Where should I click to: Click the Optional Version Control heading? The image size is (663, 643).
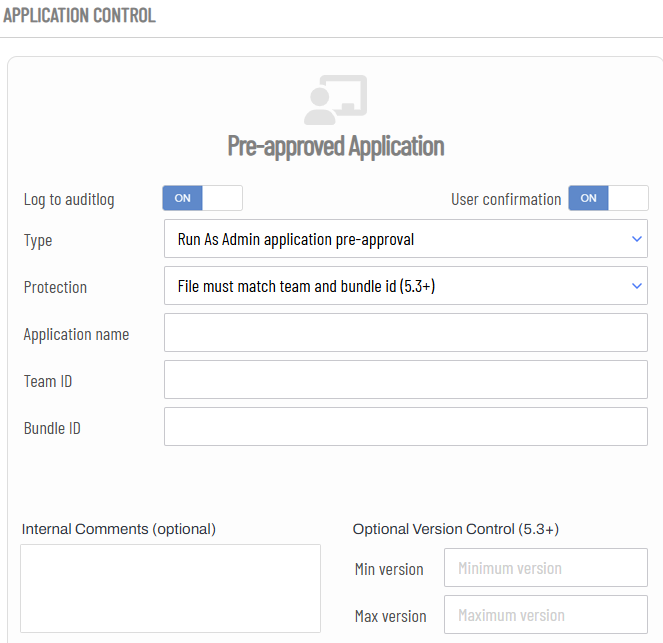click(x=456, y=529)
